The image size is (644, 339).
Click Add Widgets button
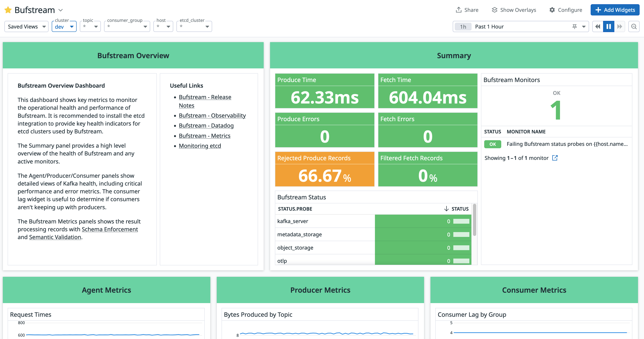tap(615, 10)
